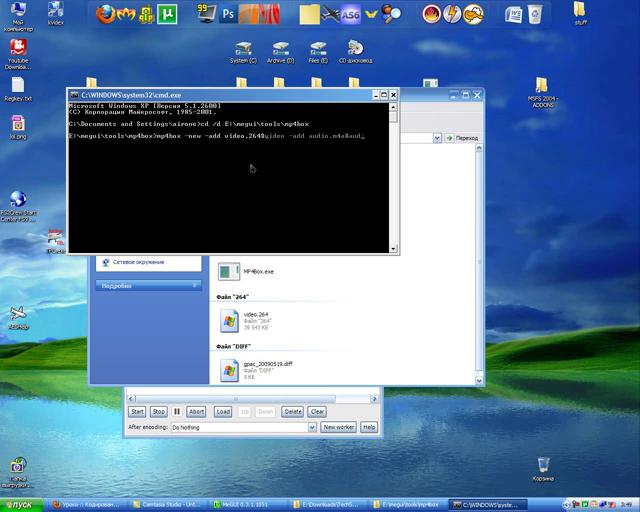Switch to E:\Downloads taskbar window
Image resolution: width=640 pixels, height=512 pixels.
coord(327,505)
